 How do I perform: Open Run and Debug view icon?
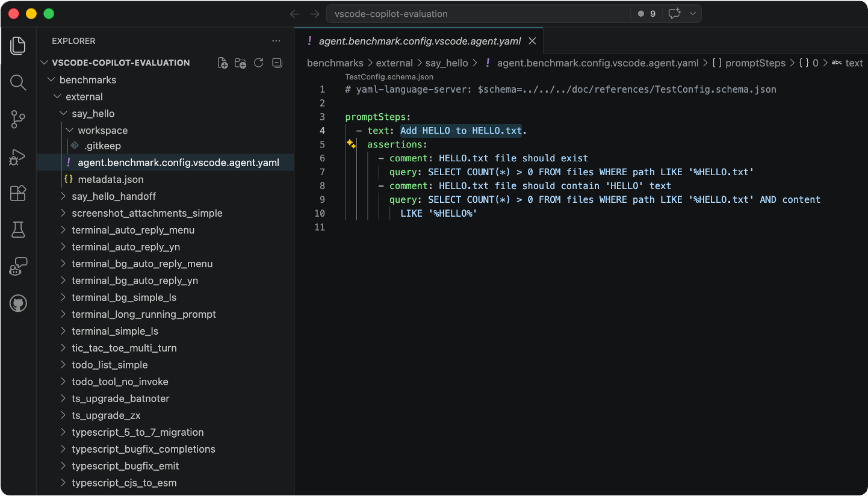pos(18,157)
